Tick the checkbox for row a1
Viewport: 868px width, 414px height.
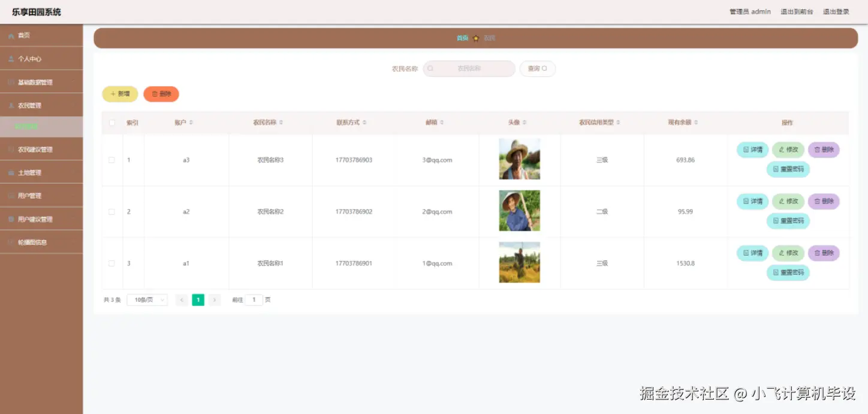(x=111, y=263)
